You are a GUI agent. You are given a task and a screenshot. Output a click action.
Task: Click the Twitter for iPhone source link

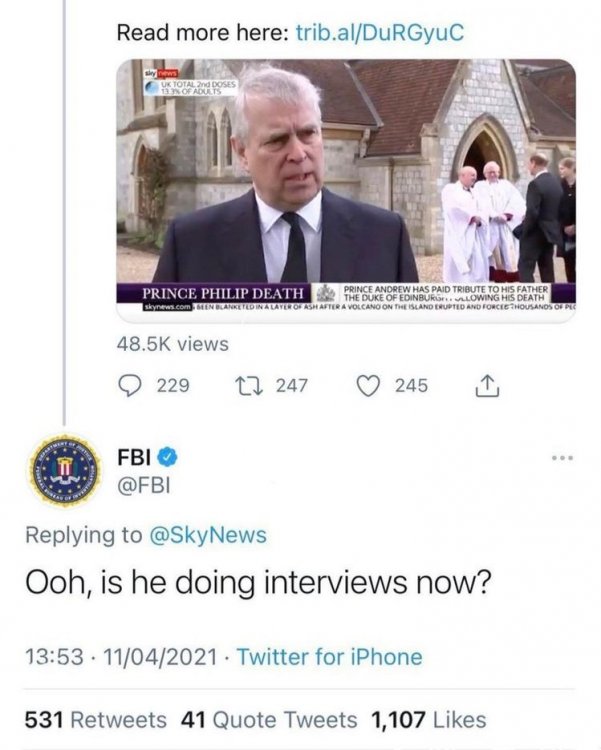coord(329,657)
